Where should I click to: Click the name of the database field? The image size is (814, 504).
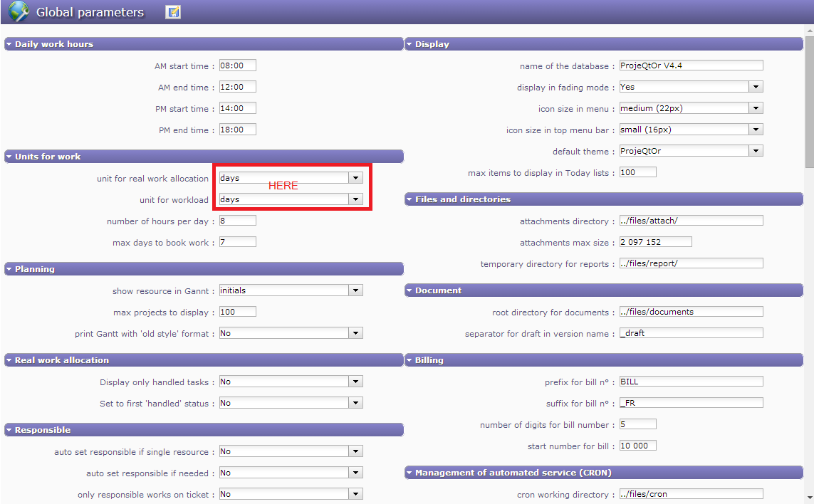click(690, 65)
